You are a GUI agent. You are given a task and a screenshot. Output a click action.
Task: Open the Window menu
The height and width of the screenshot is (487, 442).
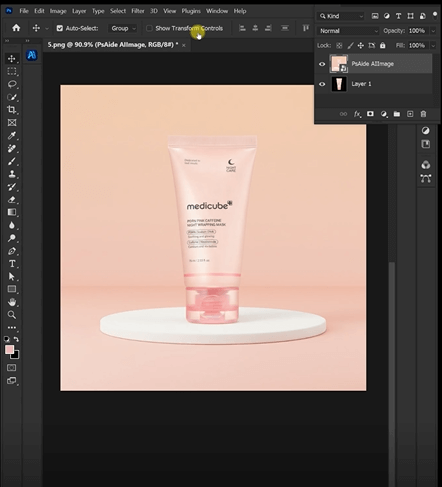(217, 11)
